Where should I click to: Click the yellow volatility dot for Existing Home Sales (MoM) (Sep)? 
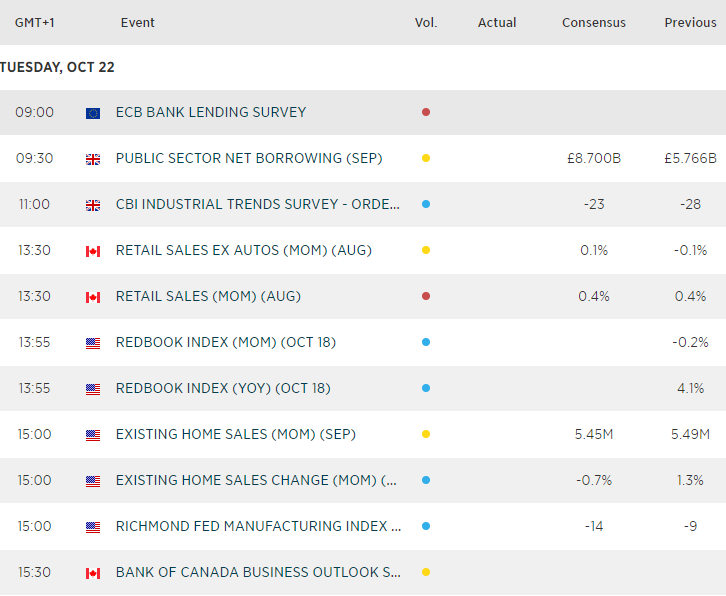(x=426, y=434)
